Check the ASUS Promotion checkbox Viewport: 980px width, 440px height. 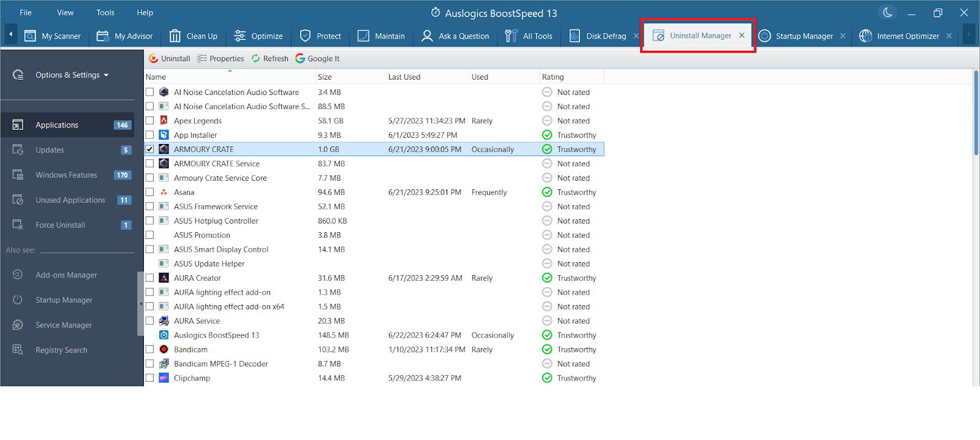(149, 235)
